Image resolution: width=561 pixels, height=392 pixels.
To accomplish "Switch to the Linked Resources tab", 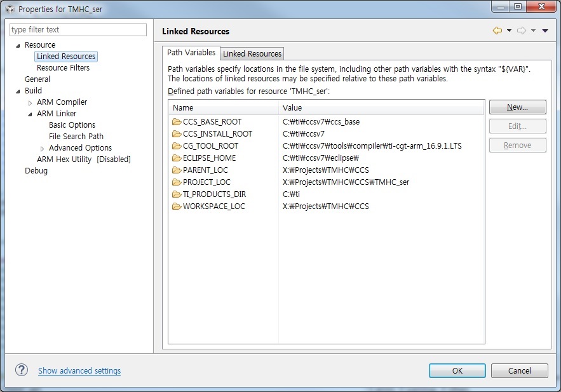I will click(252, 53).
